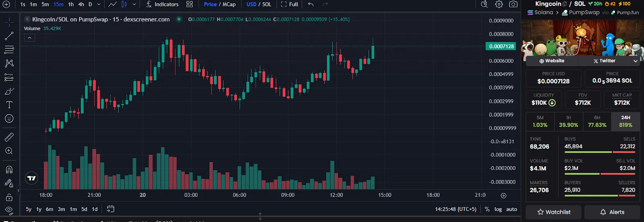Viewport: 644px width, 222px height.
Task: Open the time axis settings gear
Action: click(503, 195)
